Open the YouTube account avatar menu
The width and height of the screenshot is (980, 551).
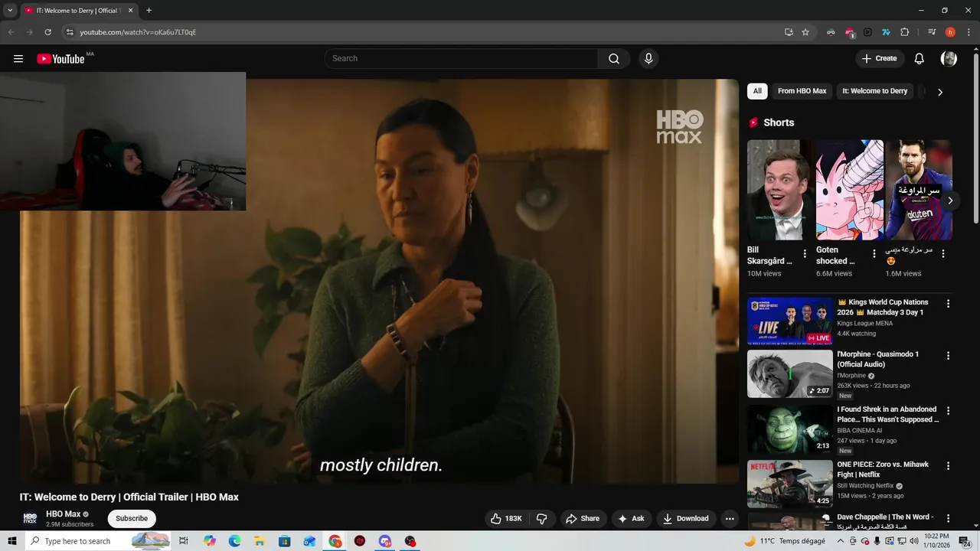[x=949, y=59]
